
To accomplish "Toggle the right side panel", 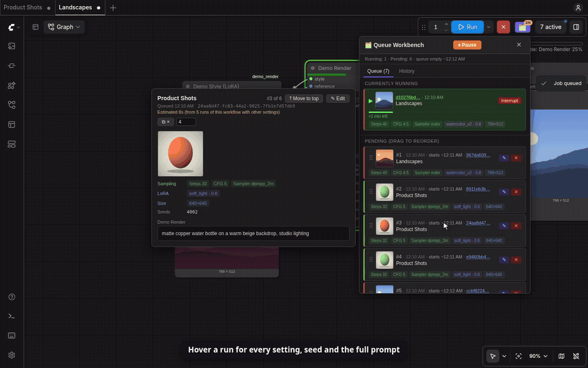I will tap(576, 27).
